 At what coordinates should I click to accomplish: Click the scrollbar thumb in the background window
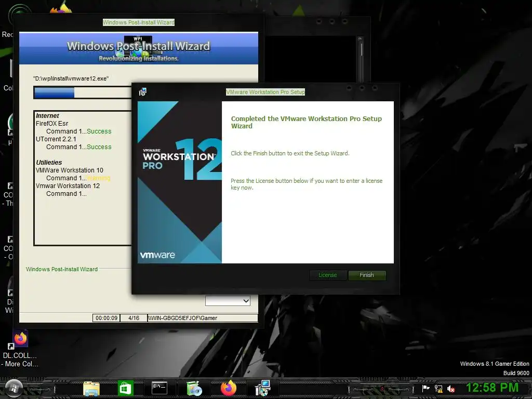coord(361,49)
